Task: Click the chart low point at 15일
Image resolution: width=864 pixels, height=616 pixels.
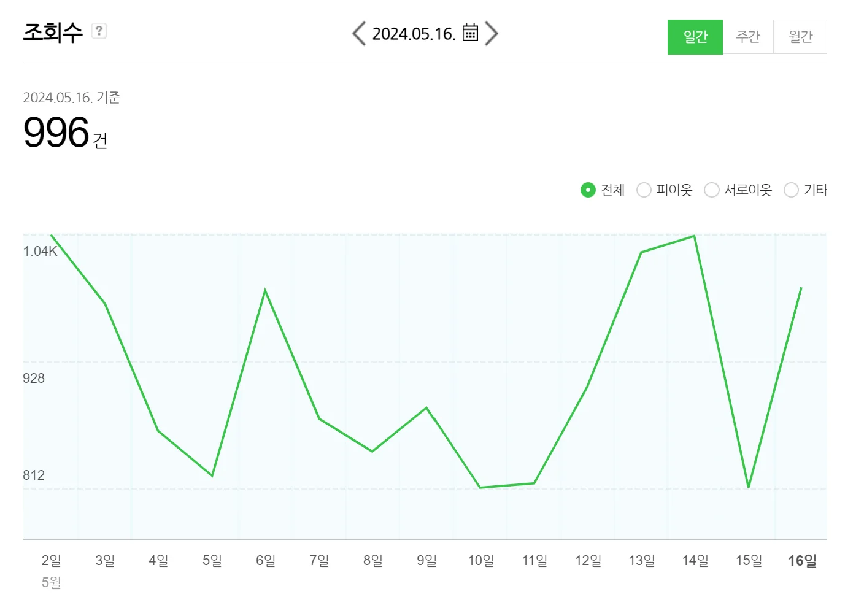Action: point(749,487)
